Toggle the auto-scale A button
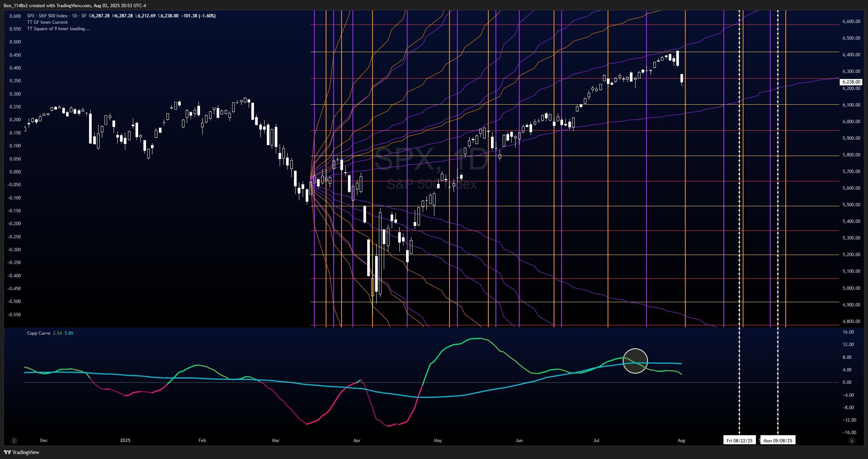Viewport: 868px width, 459px height. [x=851, y=440]
